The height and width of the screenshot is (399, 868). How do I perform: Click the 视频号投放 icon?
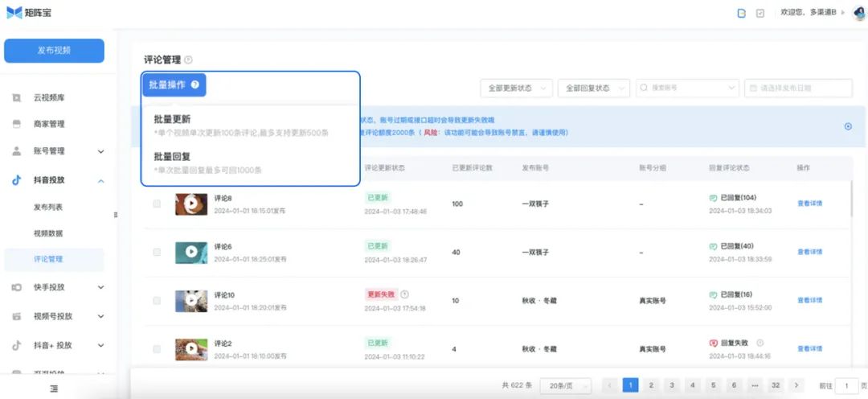[17, 316]
